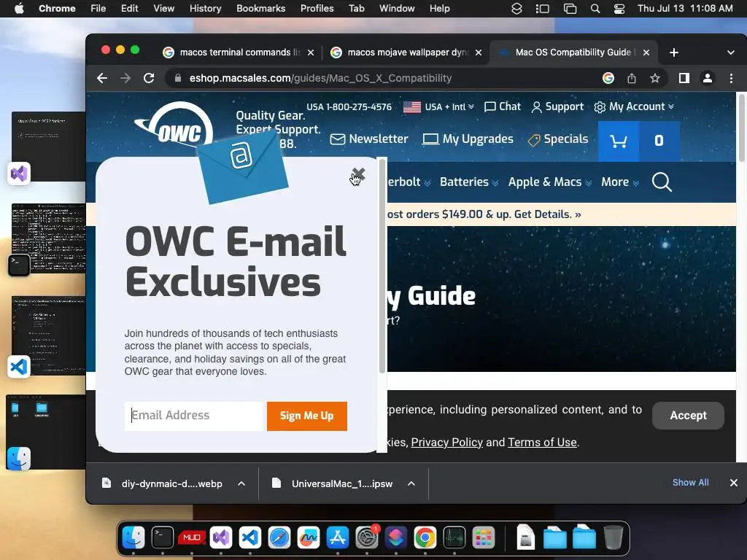
Task: Expand the My Account dropdown
Action: click(x=634, y=106)
